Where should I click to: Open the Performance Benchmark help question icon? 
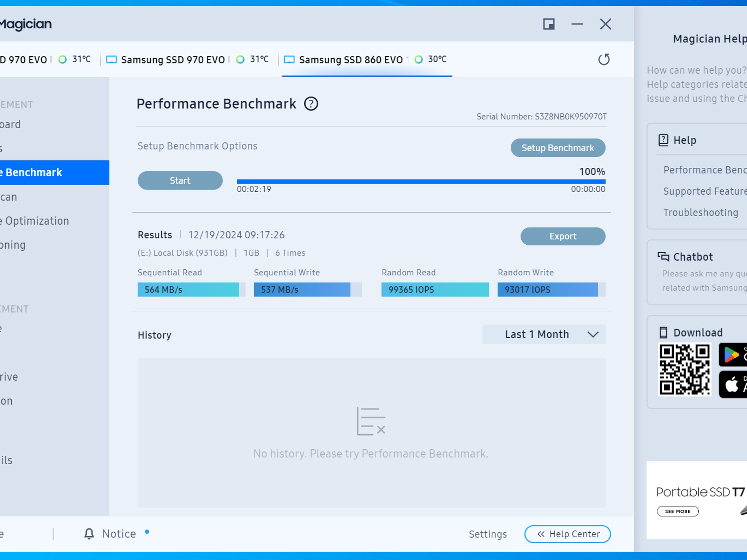pos(311,104)
